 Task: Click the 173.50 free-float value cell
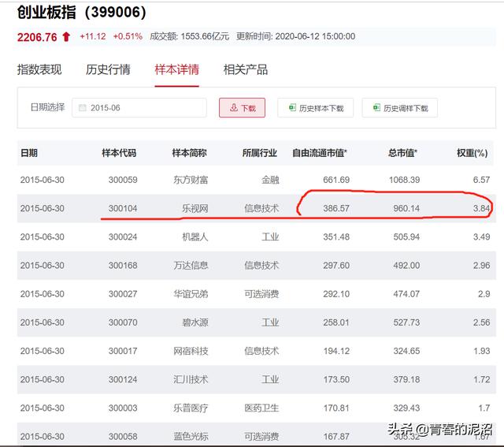click(336, 380)
